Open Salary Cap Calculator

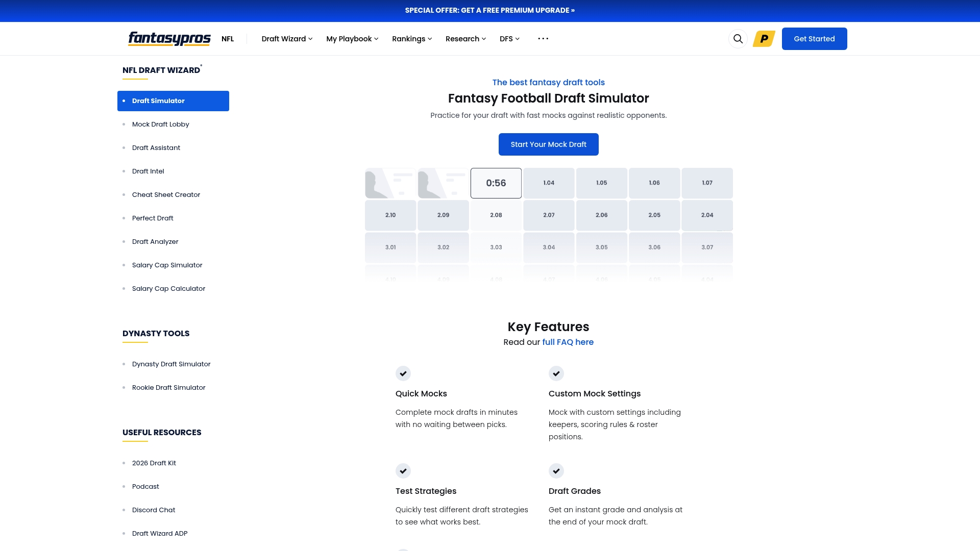[168, 289]
